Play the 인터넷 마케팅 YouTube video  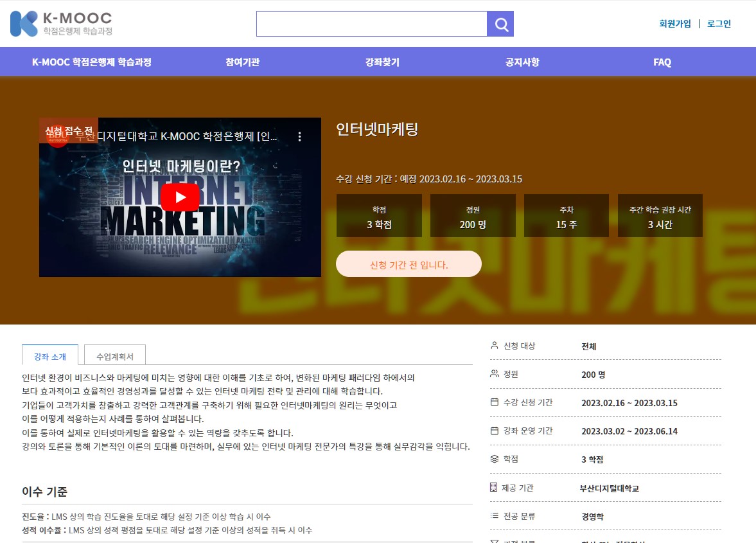tap(180, 197)
